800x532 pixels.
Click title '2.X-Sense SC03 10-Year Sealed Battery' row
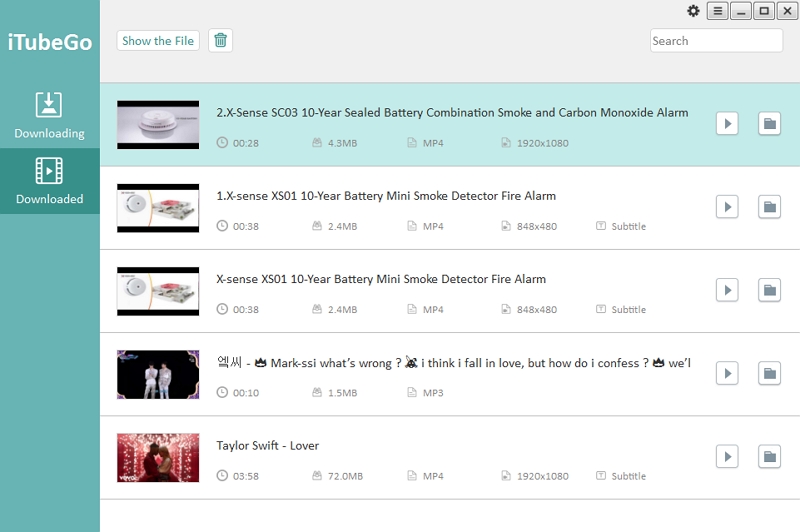click(452, 112)
